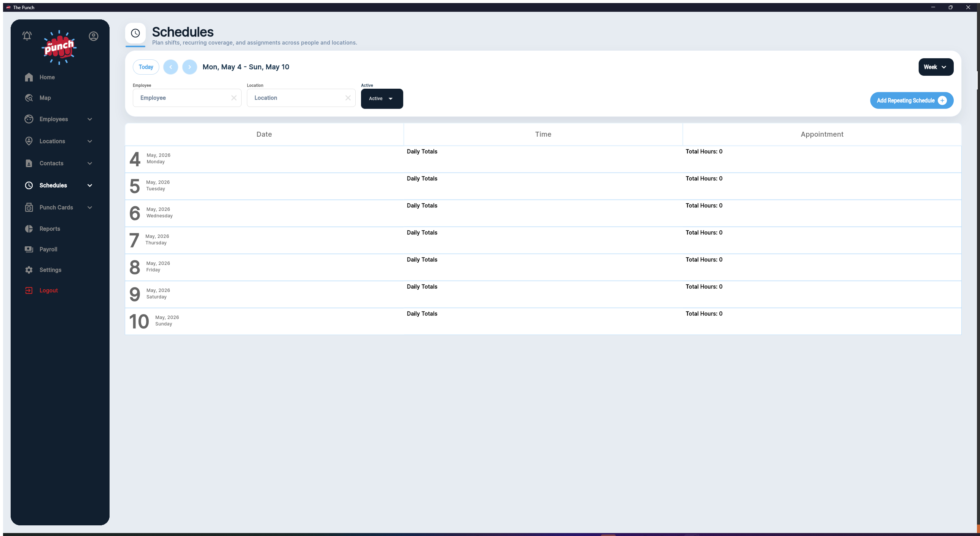
Task: Click the Contacts card icon
Action: point(29,163)
